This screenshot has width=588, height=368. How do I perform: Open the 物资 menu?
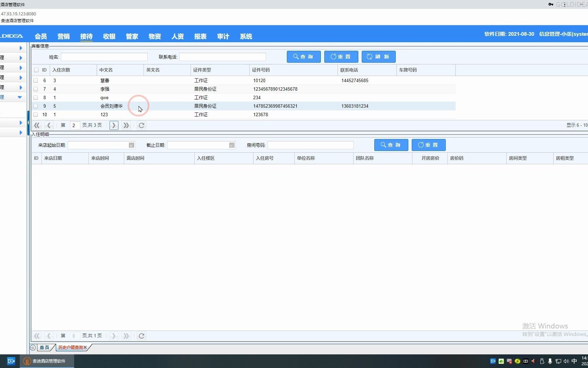pos(155,36)
